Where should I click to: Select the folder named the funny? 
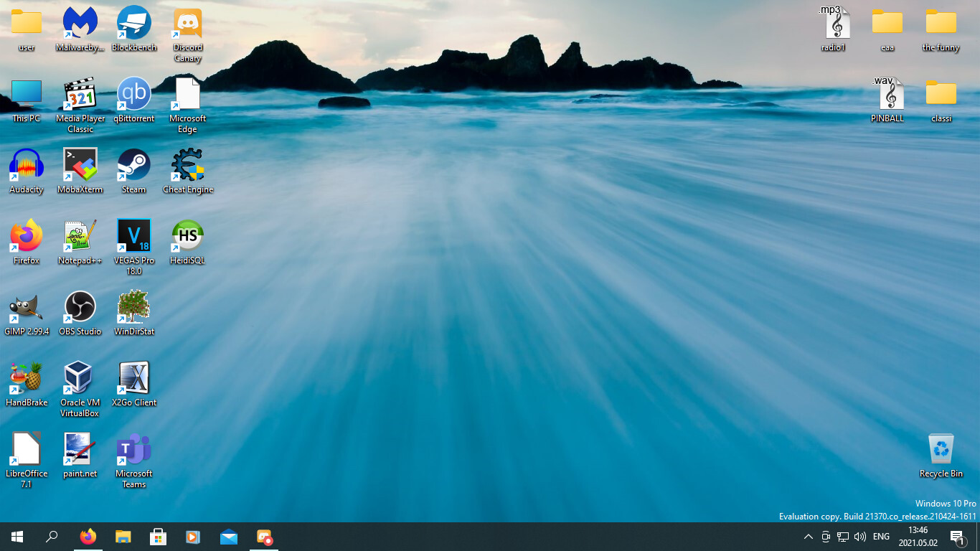(941, 29)
